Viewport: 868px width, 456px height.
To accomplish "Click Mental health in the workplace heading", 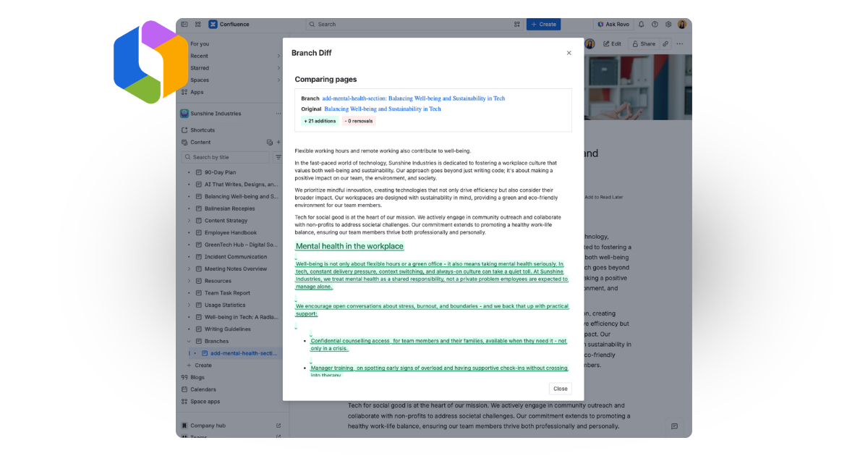I will (x=349, y=246).
